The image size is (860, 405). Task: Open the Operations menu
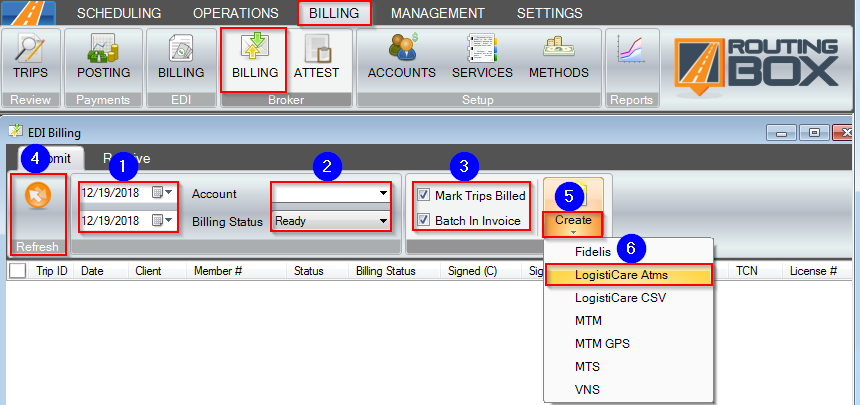pyautogui.click(x=236, y=13)
